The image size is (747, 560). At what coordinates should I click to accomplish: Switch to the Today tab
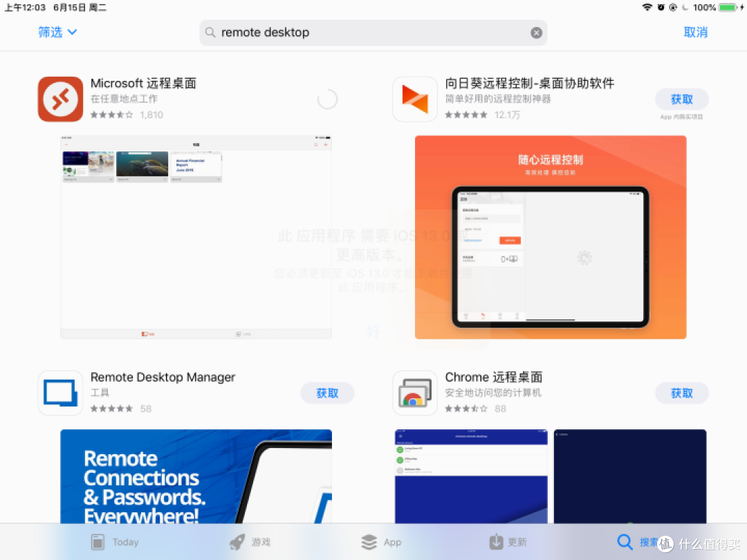(115, 542)
